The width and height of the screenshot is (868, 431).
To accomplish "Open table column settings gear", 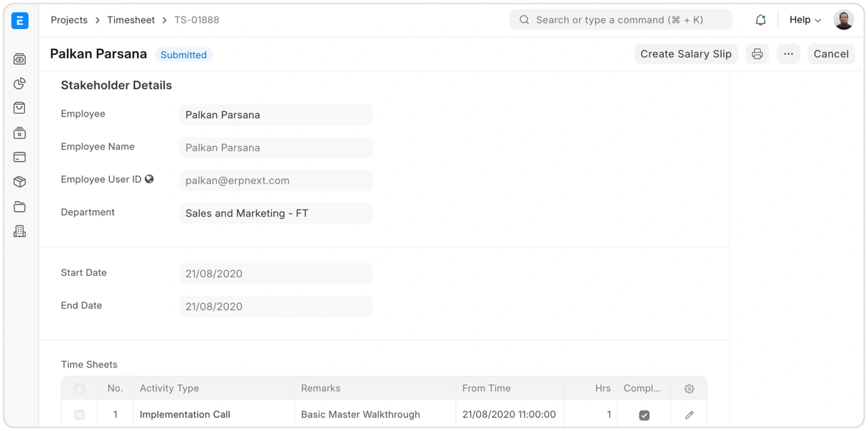I will pos(689,389).
